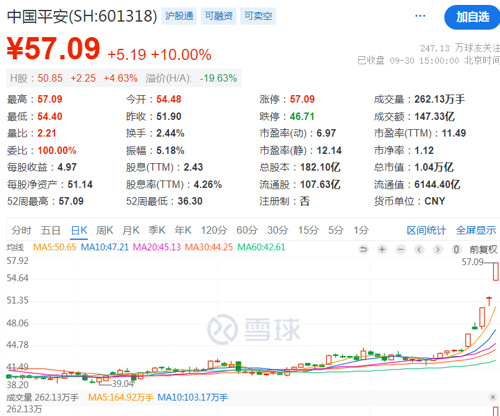Click the 成交量 value 262.13万手

click(x=439, y=99)
